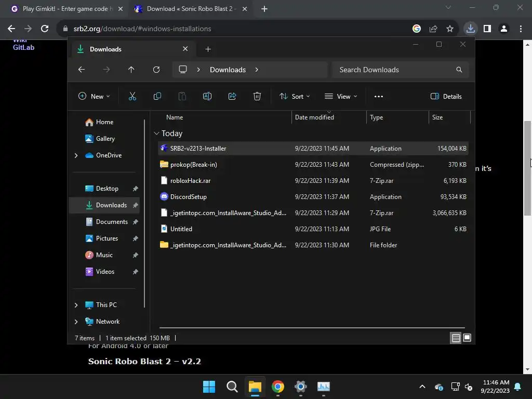Click chevron before Downloads in address bar
Viewport: 532px width, 399px height.
198,70
